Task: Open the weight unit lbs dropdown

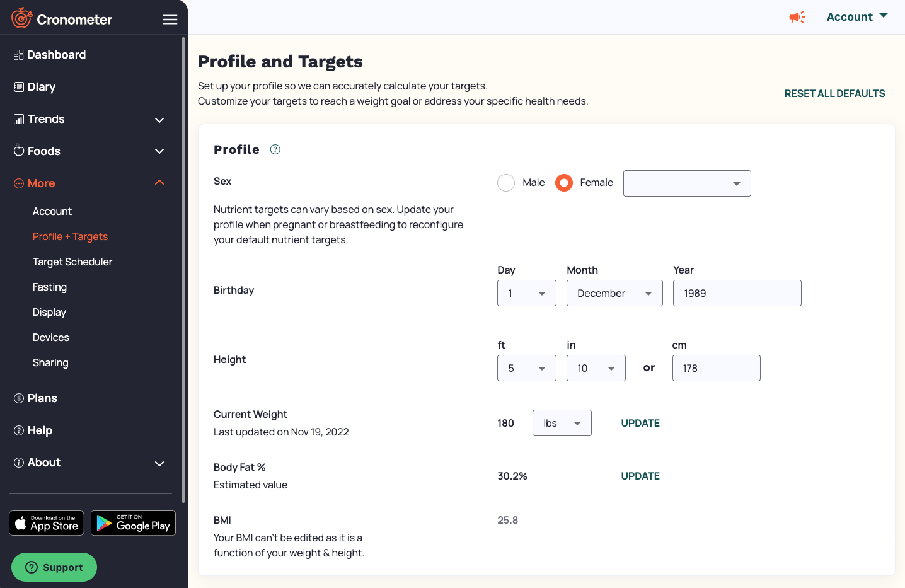Action: coord(562,423)
